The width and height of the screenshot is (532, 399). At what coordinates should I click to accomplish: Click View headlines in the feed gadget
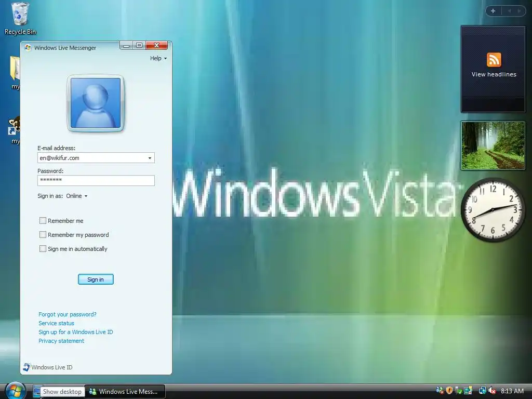click(x=494, y=74)
